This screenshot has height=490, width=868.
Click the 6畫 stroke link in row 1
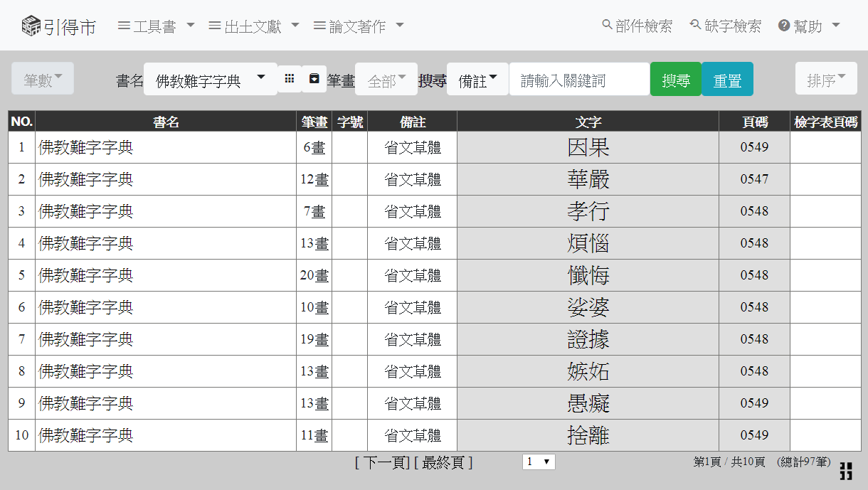314,147
